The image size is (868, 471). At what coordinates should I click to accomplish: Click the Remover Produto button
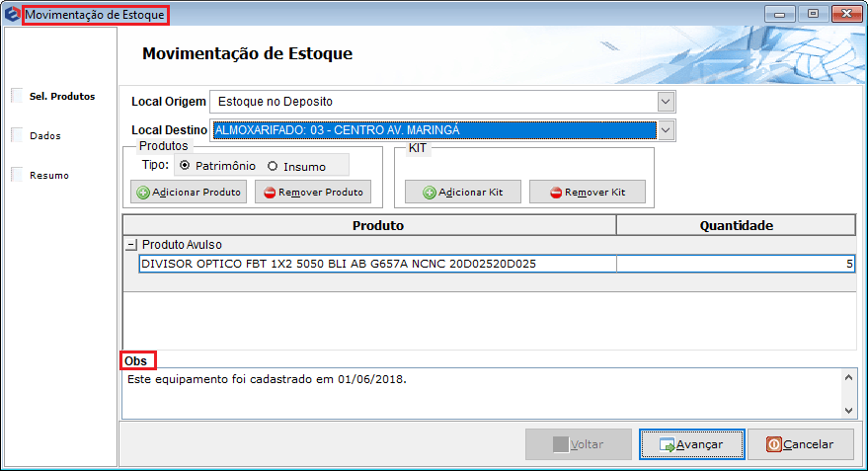point(313,192)
